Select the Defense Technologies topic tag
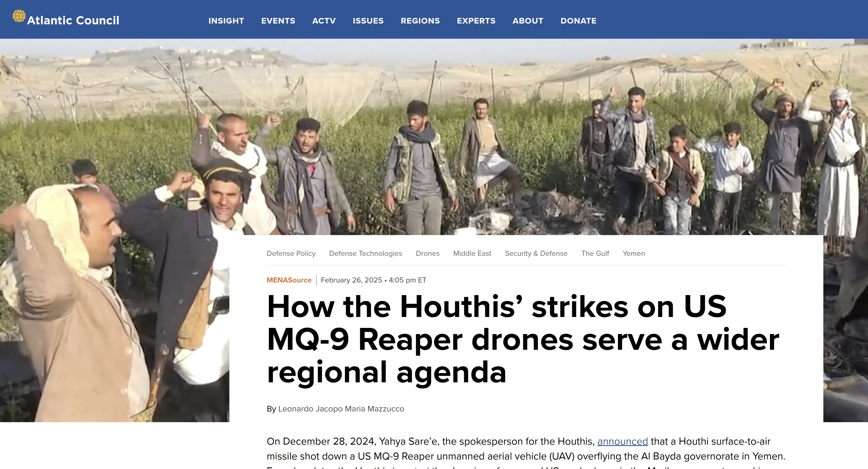 pos(365,253)
